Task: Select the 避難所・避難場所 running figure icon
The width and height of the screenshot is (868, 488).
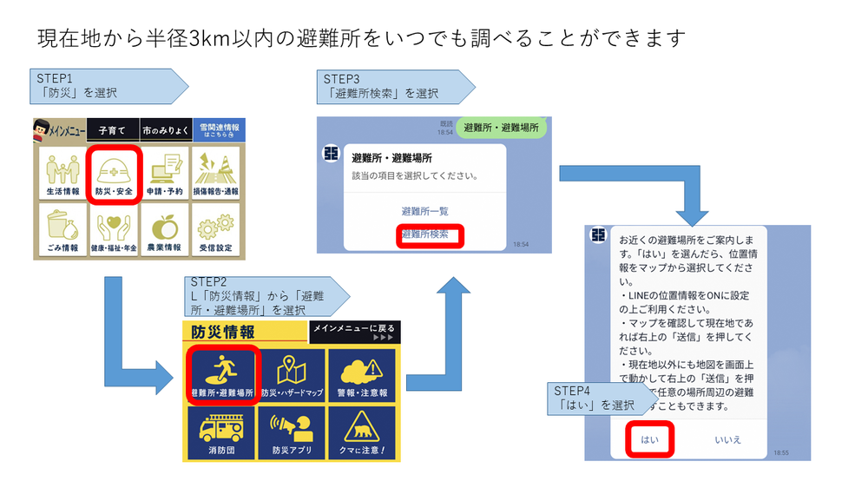Action: point(220,374)
